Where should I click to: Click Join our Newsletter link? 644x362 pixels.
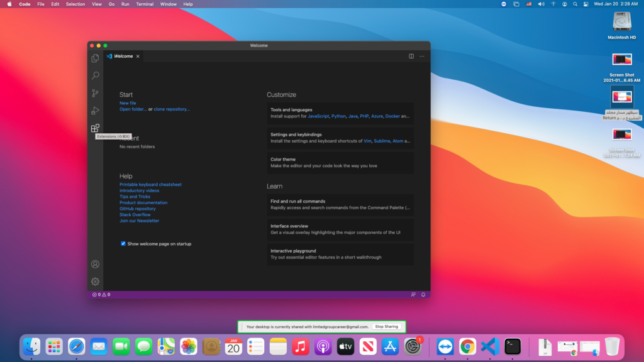139,221
